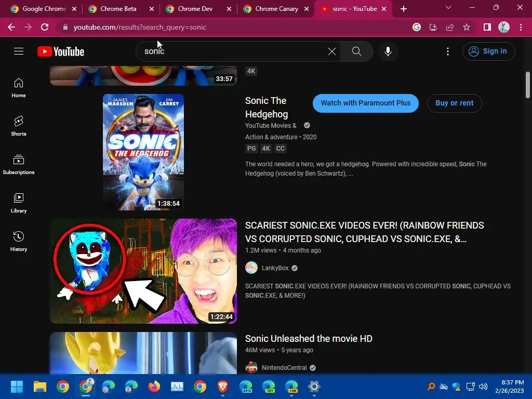This screenshot has height=399, width=532.
Task: Click the LankyBox channel avatar
Action: [x=251, y=268]
